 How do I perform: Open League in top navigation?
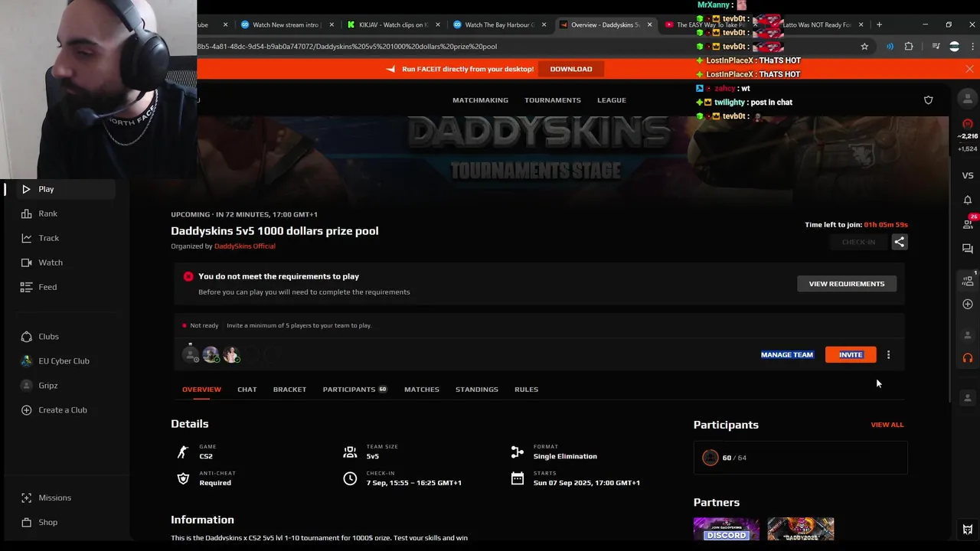pyautogui.click(x=612, y=100)
